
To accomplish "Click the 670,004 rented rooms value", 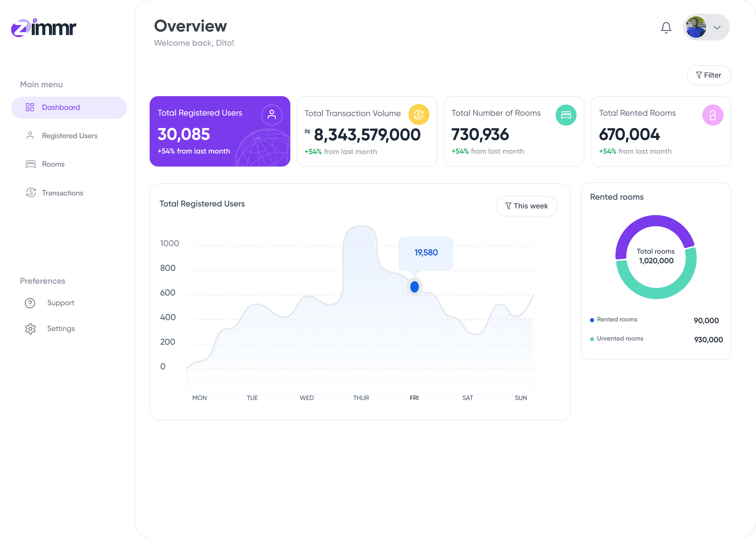I will point(629,134).
